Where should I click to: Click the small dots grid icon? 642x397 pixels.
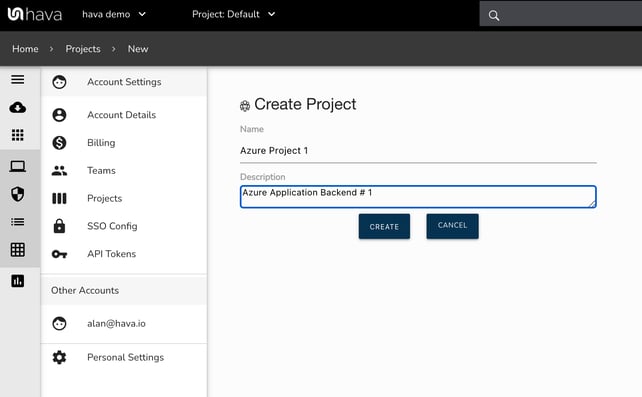point(18,135)
